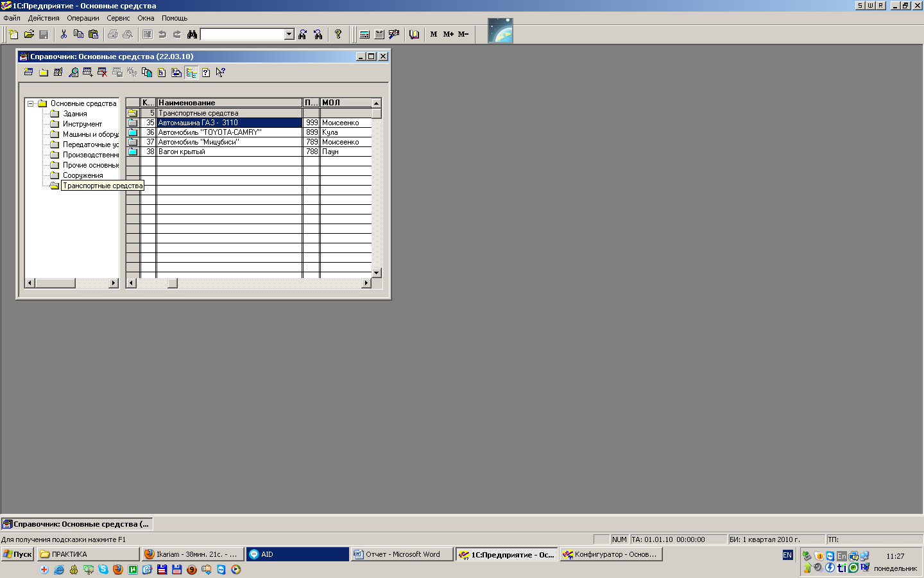Click the globe image in main toolbar
Viewport: 924px width, 578px height.
501,31
